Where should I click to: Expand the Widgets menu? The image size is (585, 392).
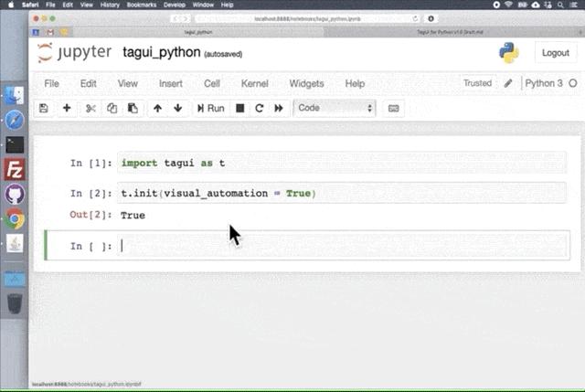point(306,83)
